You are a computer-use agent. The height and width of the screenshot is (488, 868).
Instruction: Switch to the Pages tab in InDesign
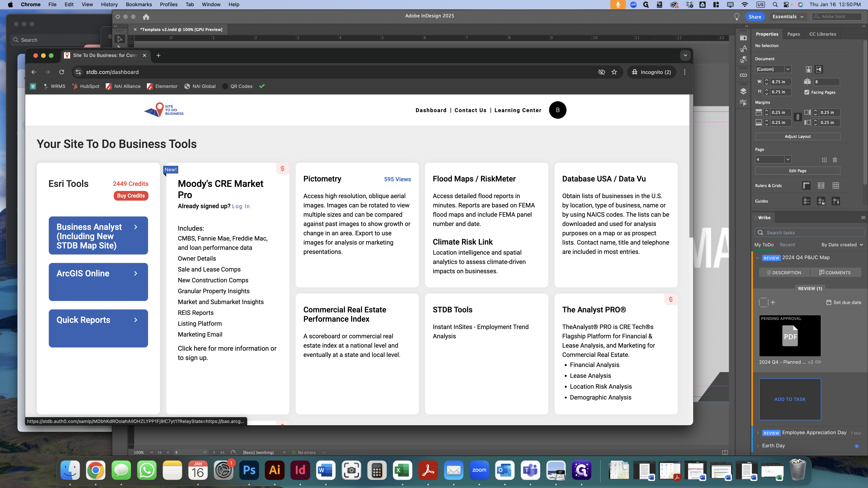[x=794, y=34]
